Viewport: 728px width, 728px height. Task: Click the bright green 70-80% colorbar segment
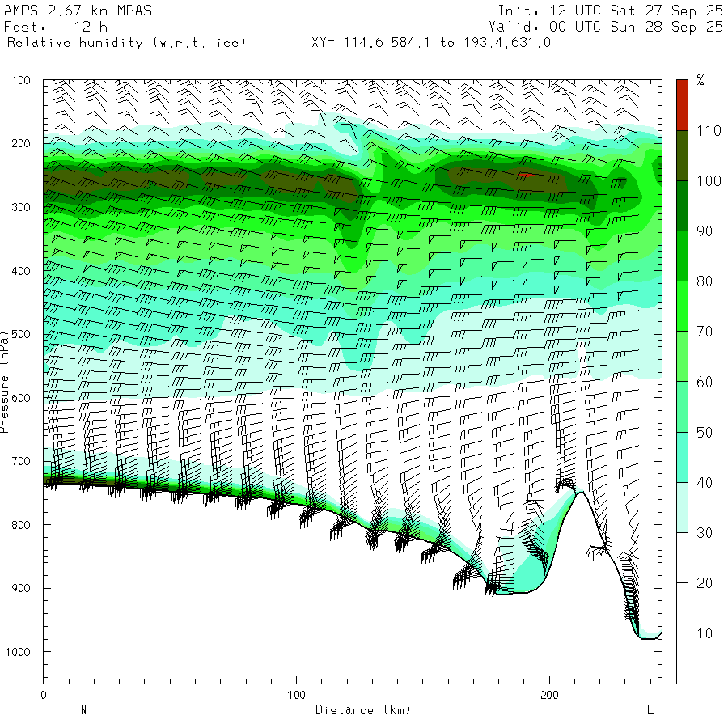coord(682,307)
